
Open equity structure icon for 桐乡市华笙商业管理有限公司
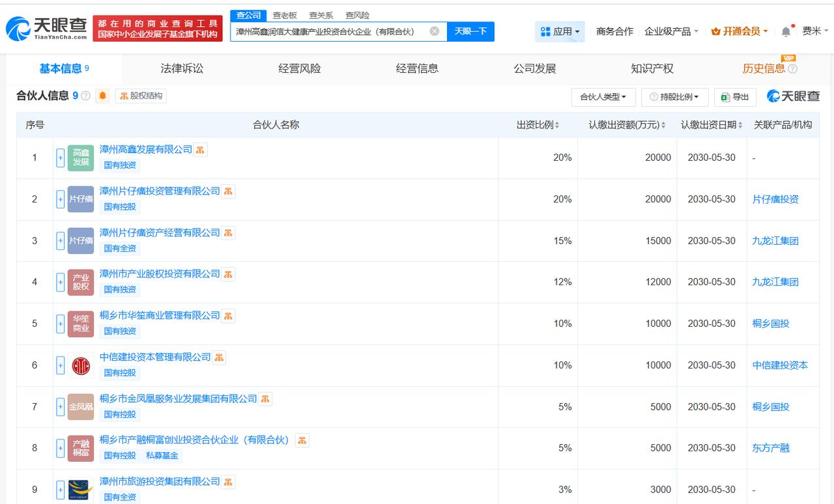coord(228,316)
